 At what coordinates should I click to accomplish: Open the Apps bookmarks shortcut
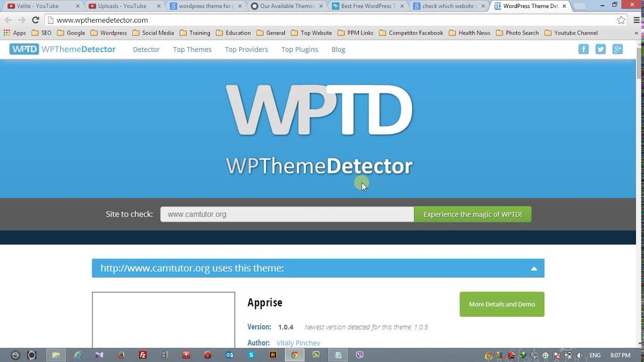(15, 33)
